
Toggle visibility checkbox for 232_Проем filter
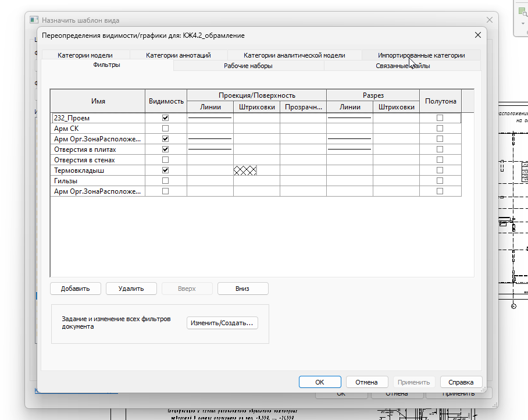click(x=165, y=118)
